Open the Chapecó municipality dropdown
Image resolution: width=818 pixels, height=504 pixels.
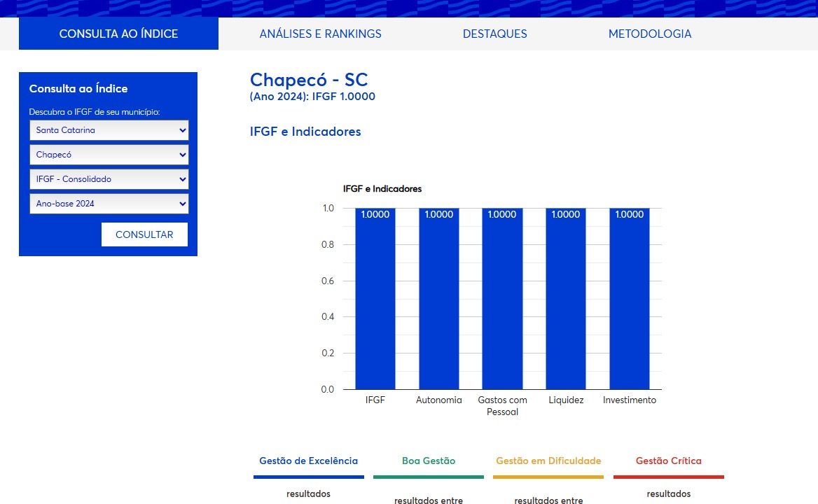pos(109,155)
